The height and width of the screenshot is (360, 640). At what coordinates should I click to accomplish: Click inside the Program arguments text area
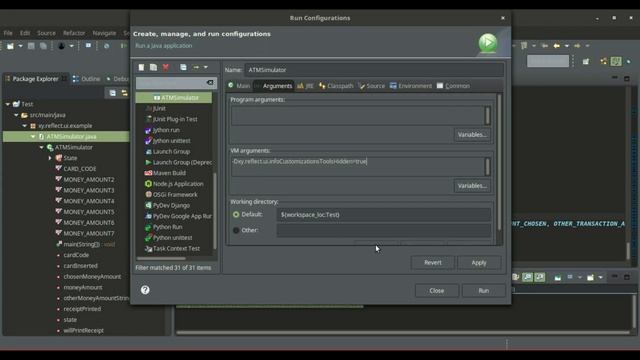[358, 116]
